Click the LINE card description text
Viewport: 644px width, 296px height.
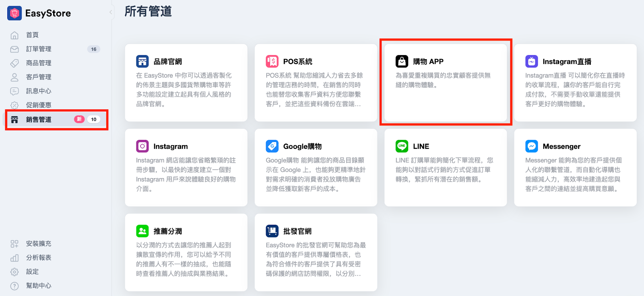(444, 170)
